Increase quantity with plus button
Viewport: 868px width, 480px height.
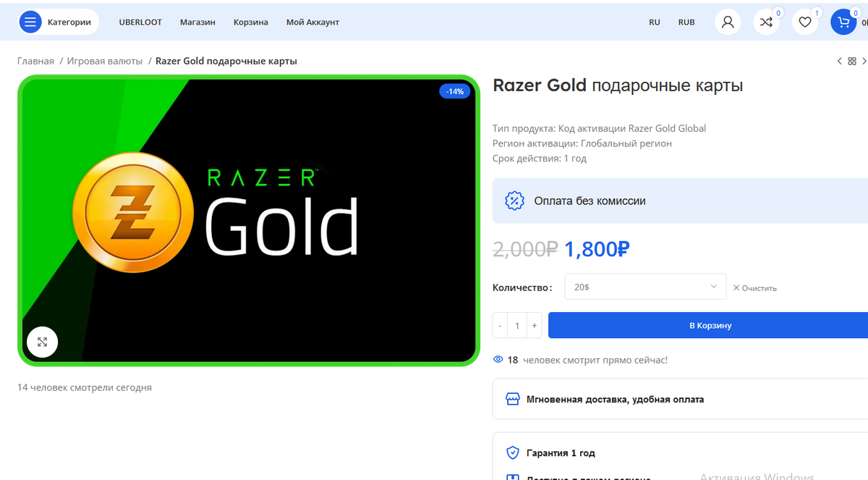point(535,326)
